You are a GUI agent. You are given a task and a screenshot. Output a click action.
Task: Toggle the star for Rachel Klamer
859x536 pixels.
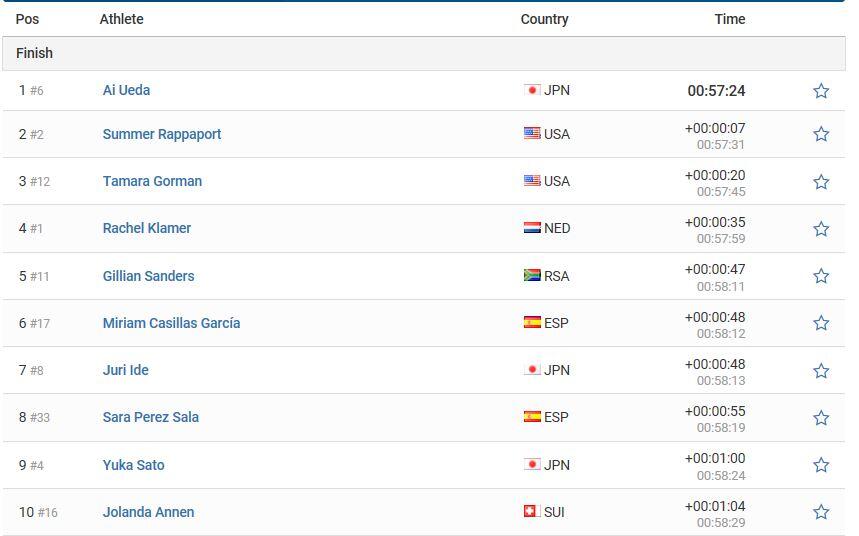(821, 229)
